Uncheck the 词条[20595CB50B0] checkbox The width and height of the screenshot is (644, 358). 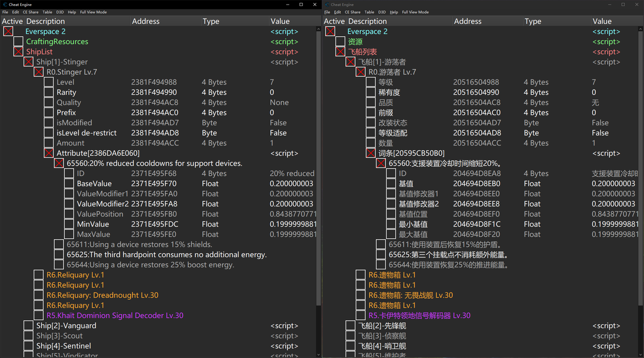(x=370, y=153)
